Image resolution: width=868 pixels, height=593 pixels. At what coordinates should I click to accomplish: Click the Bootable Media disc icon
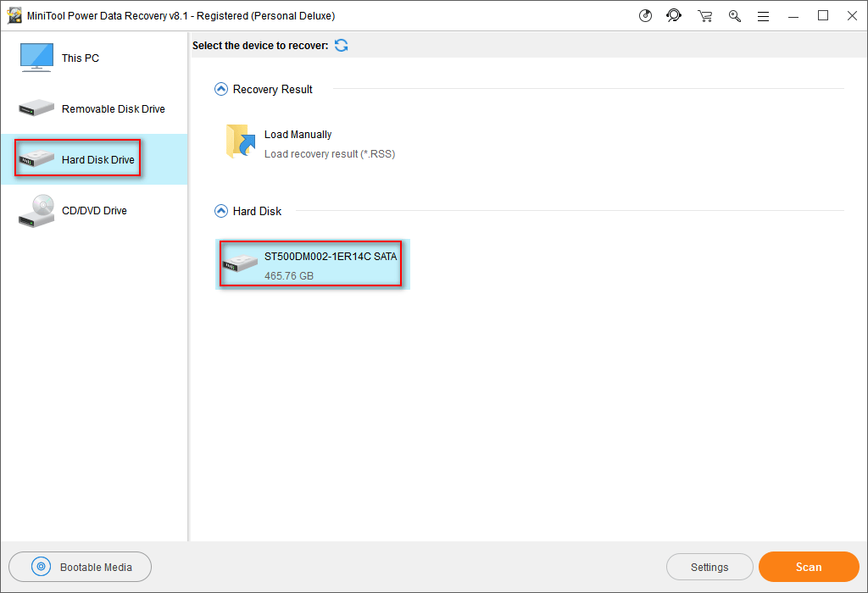pyautogui.click(x=41, y=567)
